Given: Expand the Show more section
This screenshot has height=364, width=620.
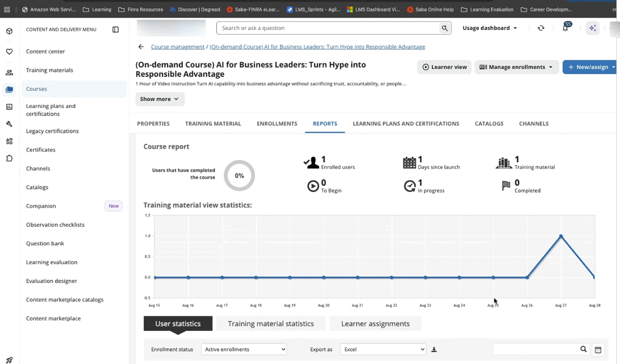Looking at the screenshot, I should pyautogui.click(x=160, y=99).
